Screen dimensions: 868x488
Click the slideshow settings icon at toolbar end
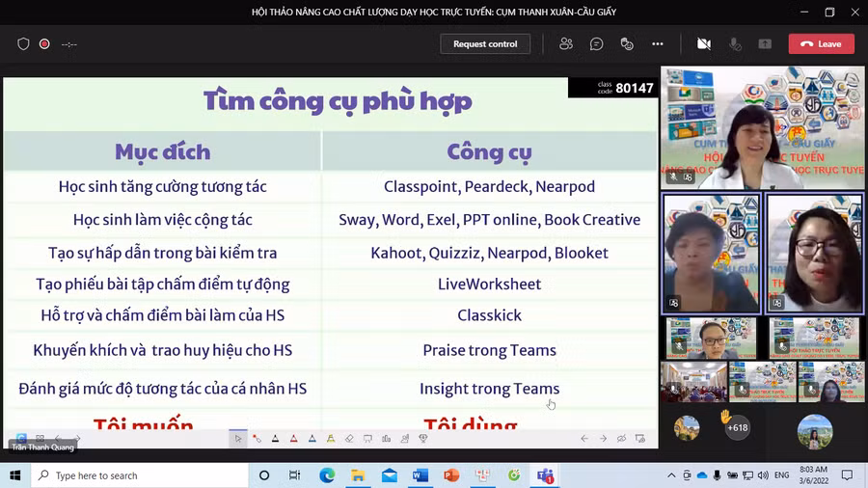click(x=640, y=438)
